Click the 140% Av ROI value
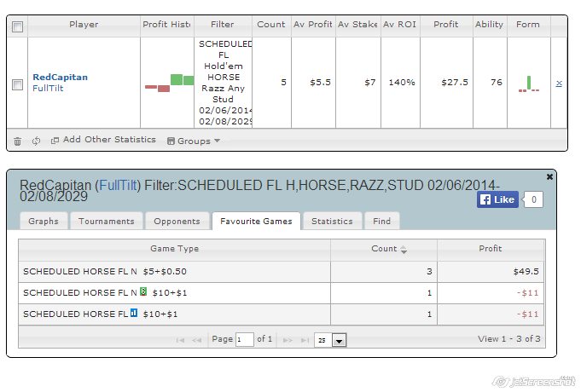 (402, 82)
